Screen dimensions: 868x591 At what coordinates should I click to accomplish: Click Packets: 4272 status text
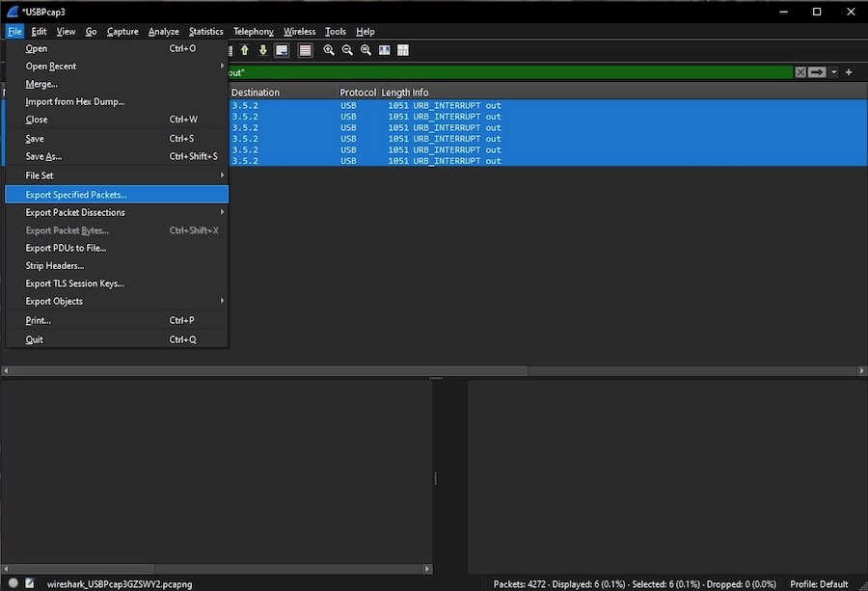point(519,584)
